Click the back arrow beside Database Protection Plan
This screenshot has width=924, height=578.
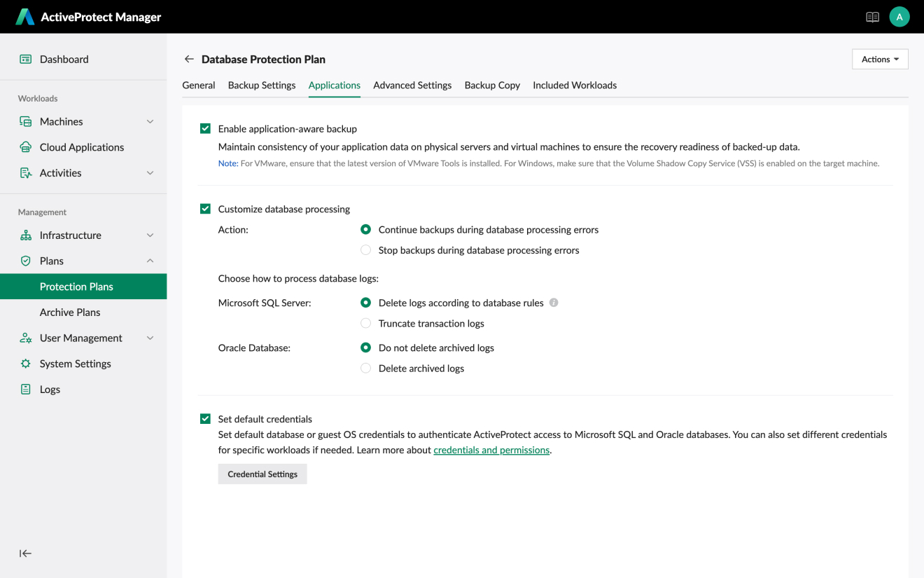(x=188, y=60)
